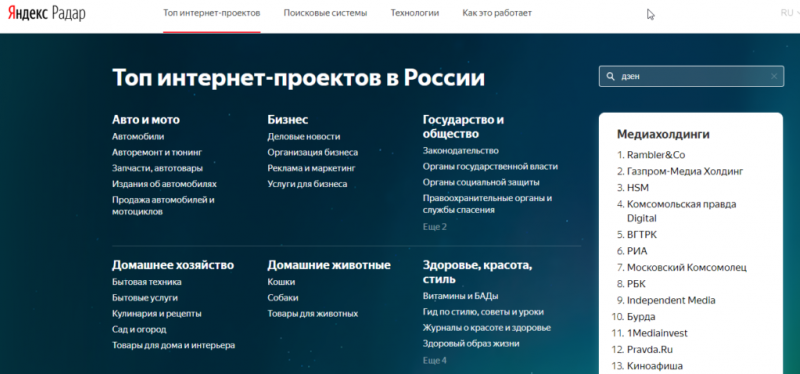Open Деловые новости subcategory
Image resolution: width=800 pixels, height=374 pixels.
pos(304,137)
